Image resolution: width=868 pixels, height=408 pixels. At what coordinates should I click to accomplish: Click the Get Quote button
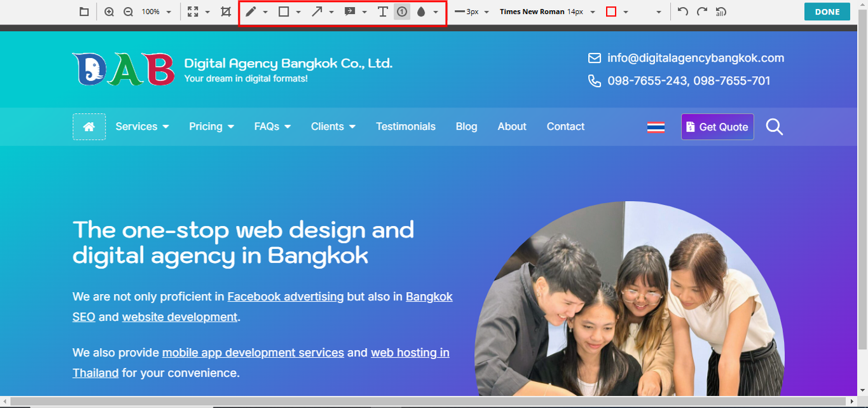click(x=717, y=127)
